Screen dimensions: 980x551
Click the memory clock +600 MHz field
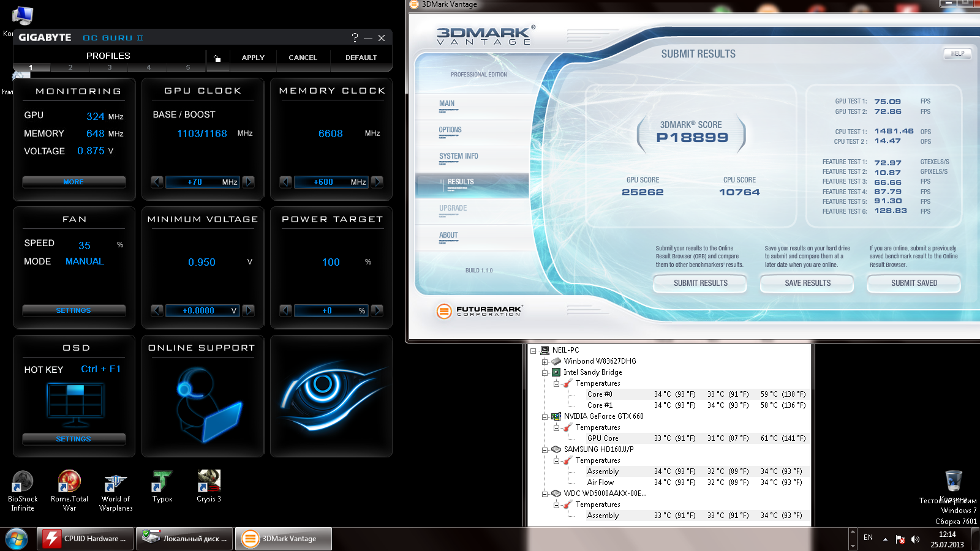pyautogui.click(x=331, y=182)
